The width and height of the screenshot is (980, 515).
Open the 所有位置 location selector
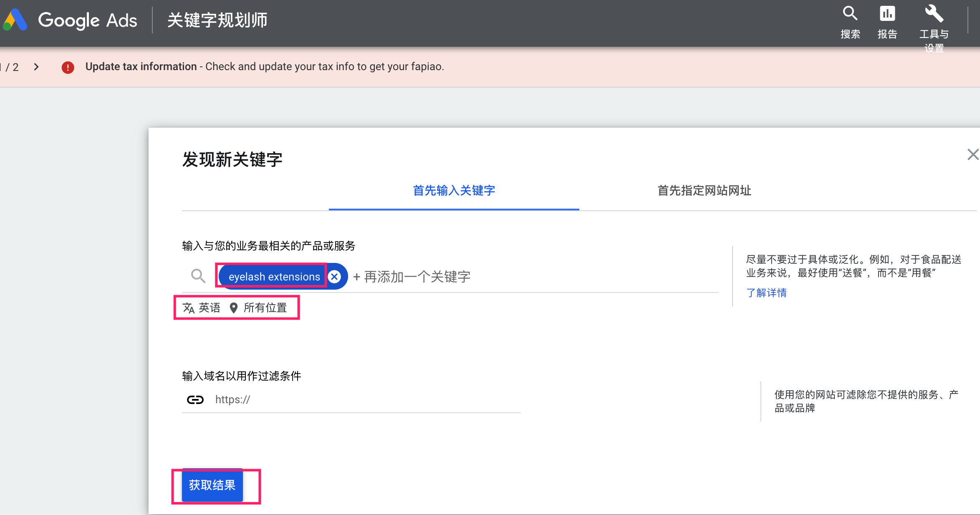(x=265, y=308)
